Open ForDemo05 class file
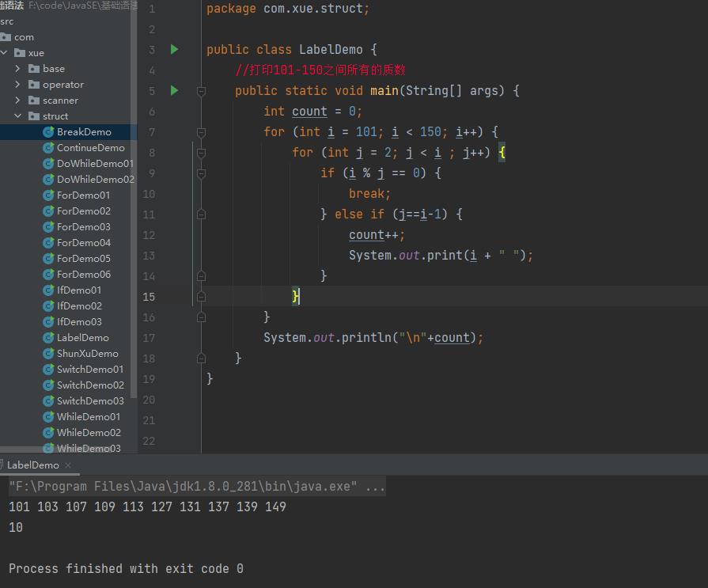Viewport: 708px width, 588px height. click(x=84, y=258)
